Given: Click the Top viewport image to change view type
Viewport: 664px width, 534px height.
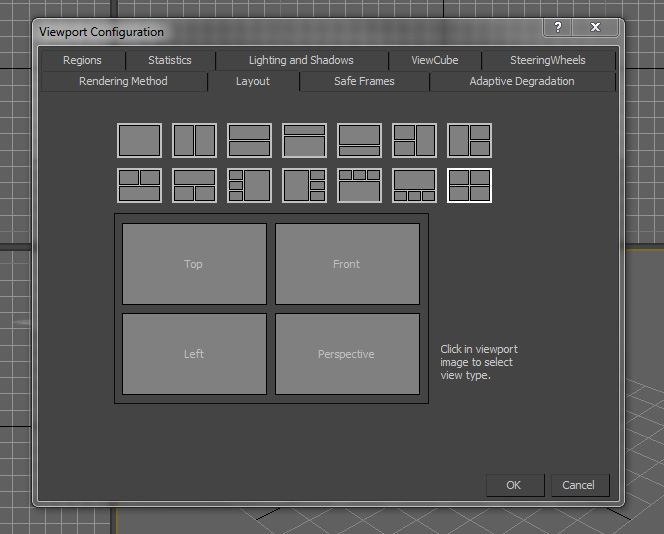Looking at the screenshot, I should point(194,264).
